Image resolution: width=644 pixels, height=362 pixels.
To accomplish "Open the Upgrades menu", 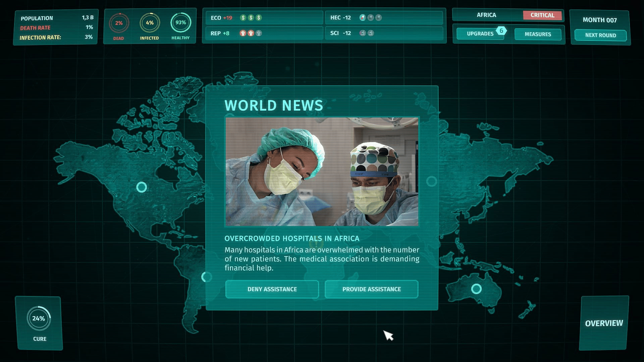I will tap(480, 34).
